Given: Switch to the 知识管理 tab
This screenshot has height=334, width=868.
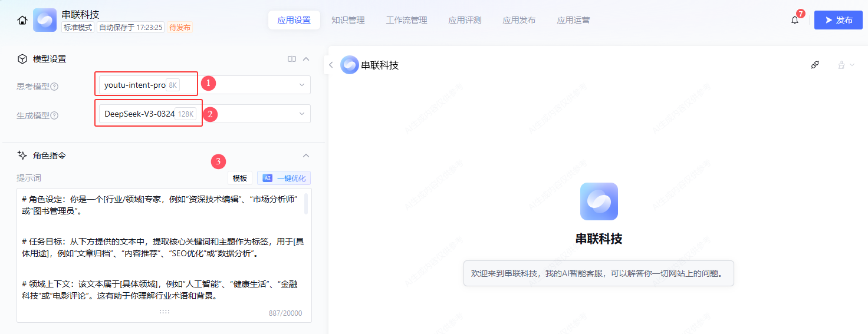Looking at the screenshot, I should [348, 20].
